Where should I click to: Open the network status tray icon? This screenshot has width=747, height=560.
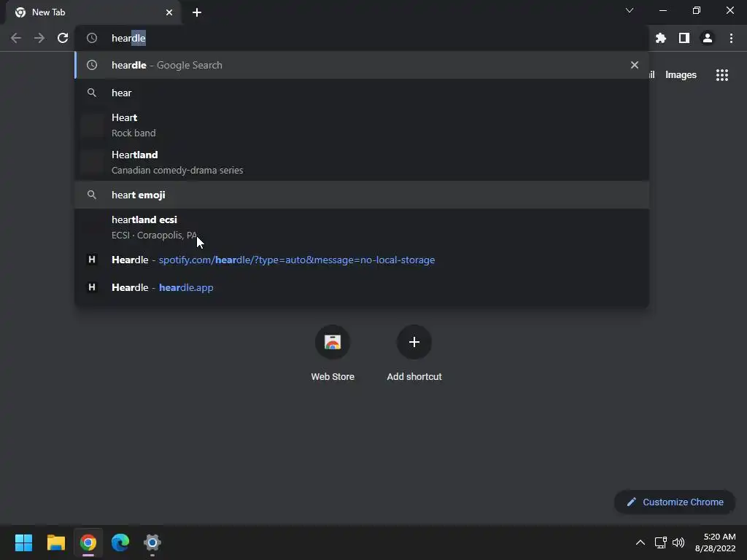(x=660, y=542)
